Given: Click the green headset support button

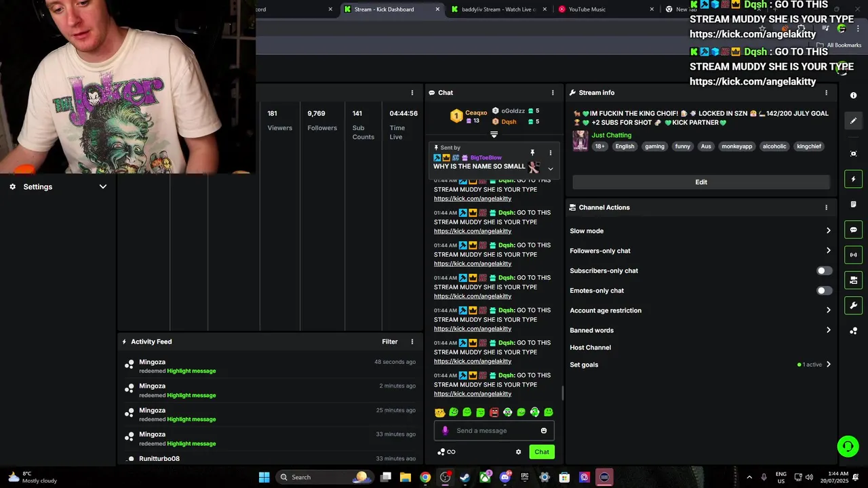Looking at the screenshot, I should (x=848, y=446).
